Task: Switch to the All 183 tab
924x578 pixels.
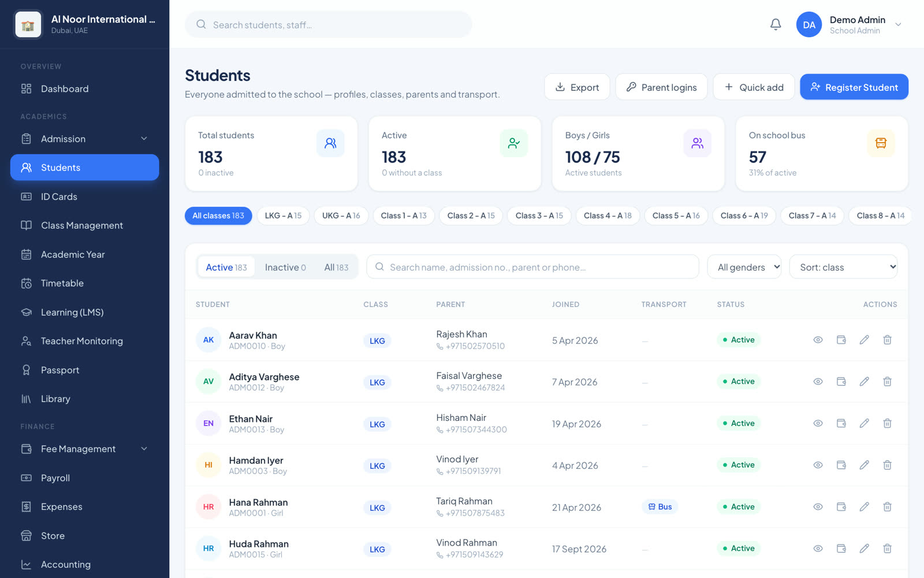Action: coord(336,267)
